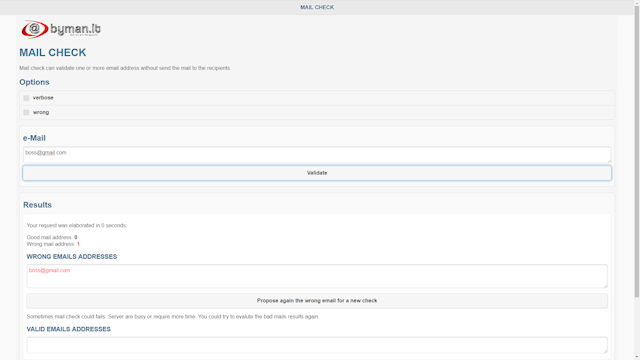Enable the wrong option checkbox

click(26, 112)
